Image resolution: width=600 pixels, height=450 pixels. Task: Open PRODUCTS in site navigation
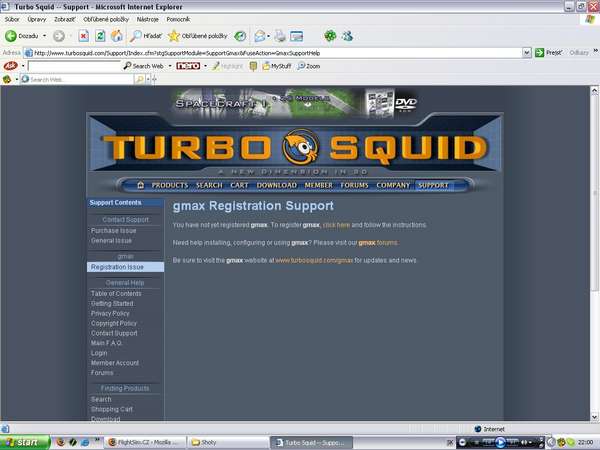pos(170,185)
